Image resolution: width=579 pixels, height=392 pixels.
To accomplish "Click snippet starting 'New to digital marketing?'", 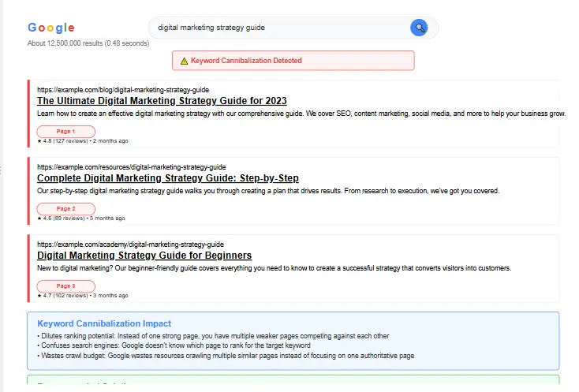I will tap(274, 268).
